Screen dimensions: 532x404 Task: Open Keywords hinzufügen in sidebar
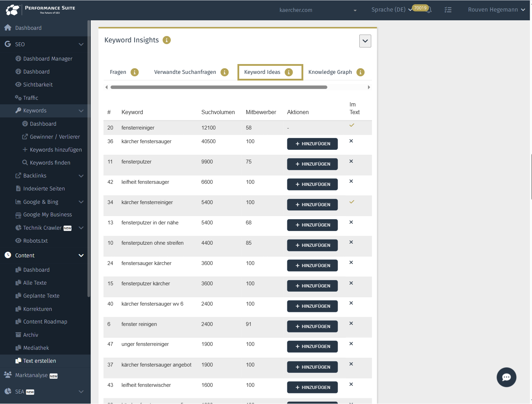point(56,150)
